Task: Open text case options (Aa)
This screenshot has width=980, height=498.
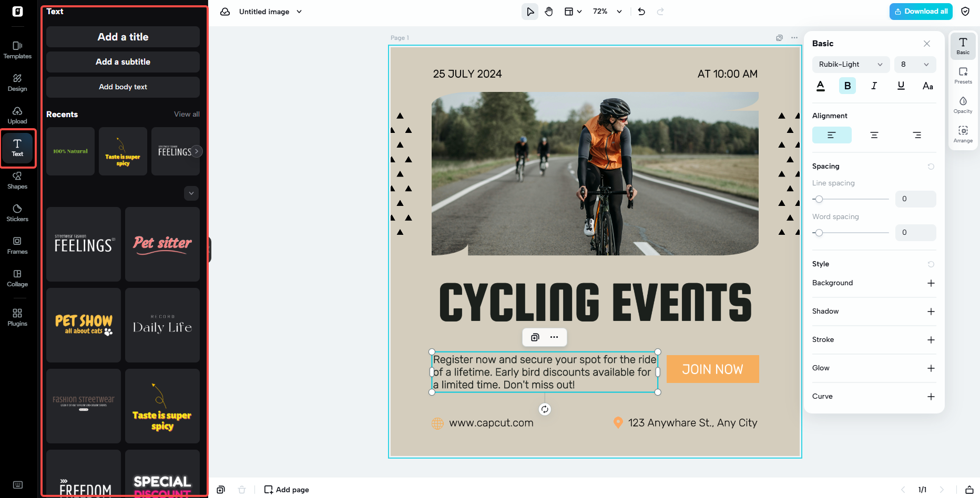Action: coord(928,86)
